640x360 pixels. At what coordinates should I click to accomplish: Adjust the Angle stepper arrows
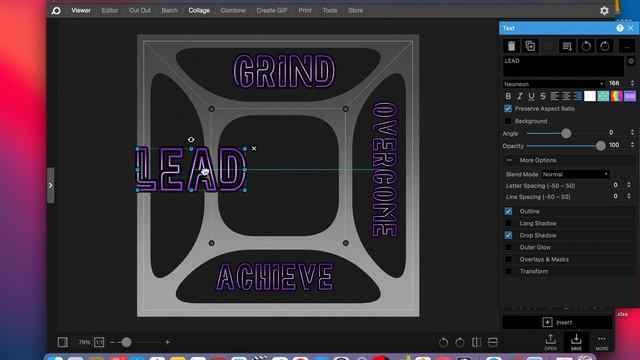[632, 133]
